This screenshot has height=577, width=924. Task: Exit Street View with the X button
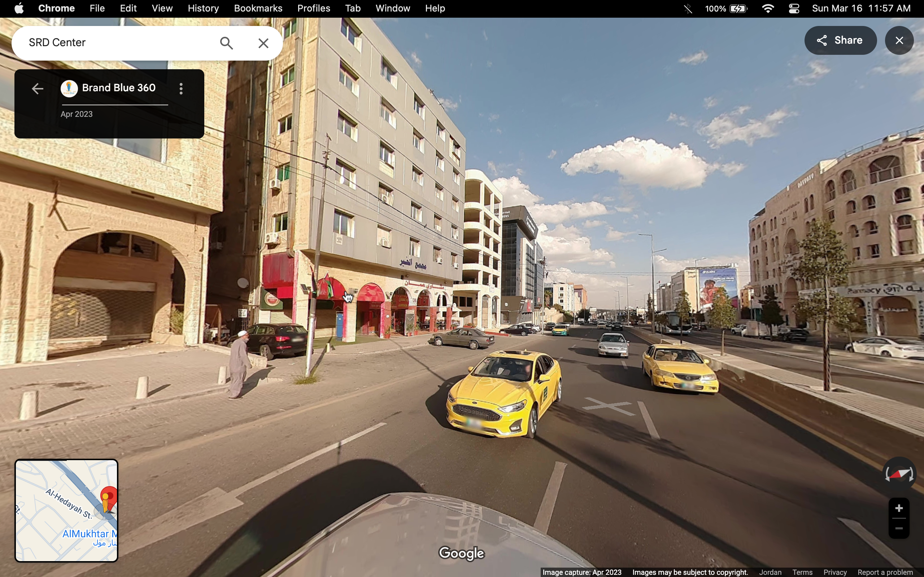pos(899,40)
